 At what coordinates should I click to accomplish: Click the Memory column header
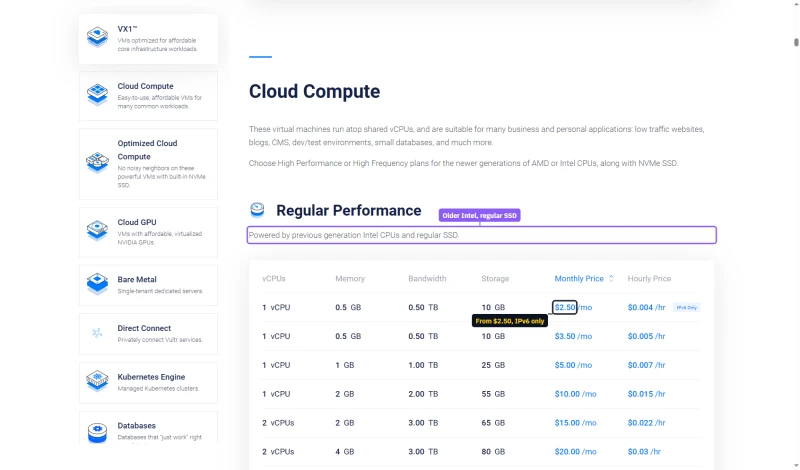point(350,279)
